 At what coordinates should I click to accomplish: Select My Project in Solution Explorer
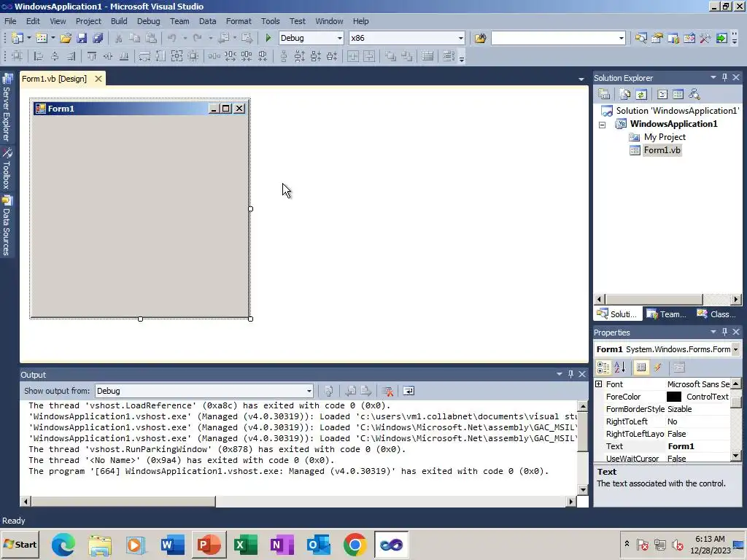[x=664, y=137]
